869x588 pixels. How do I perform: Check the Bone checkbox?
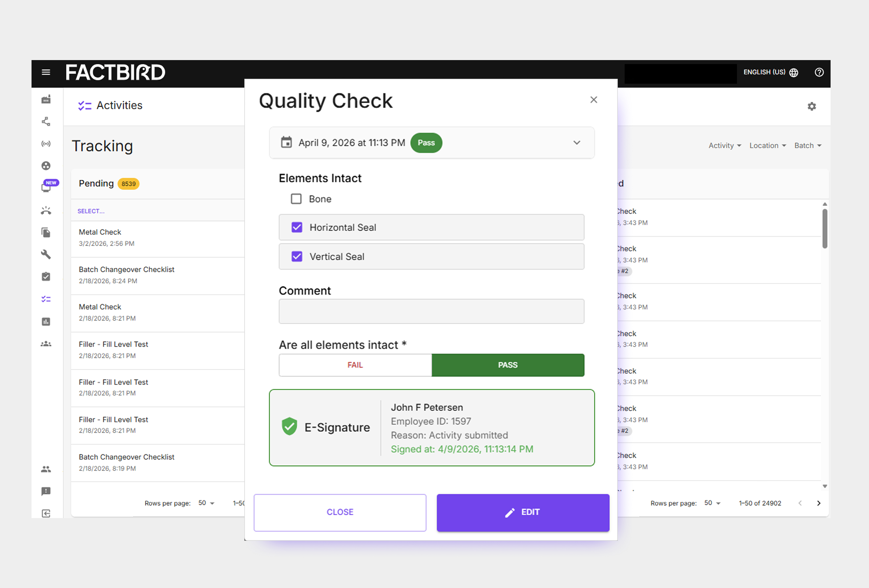(296, 199)
